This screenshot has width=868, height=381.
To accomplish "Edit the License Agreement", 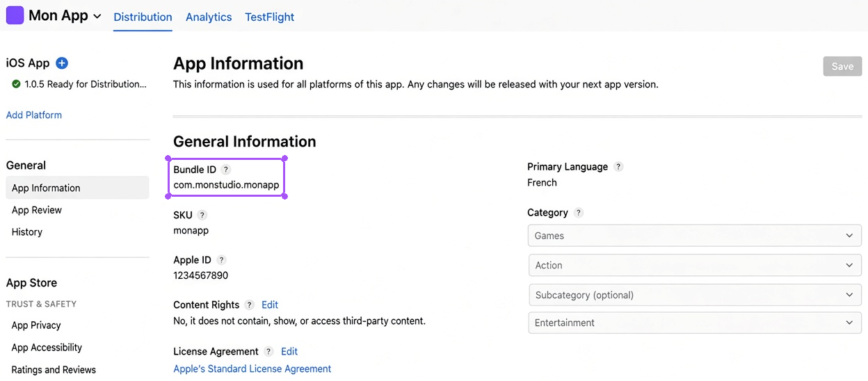I will click(289, 351).
